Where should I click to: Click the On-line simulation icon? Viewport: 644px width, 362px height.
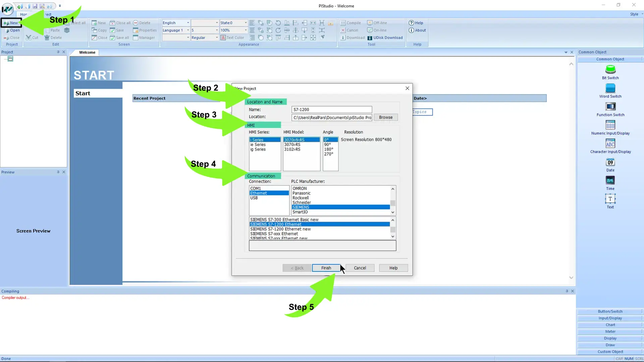pyautogui.click(x=370, y=30)
